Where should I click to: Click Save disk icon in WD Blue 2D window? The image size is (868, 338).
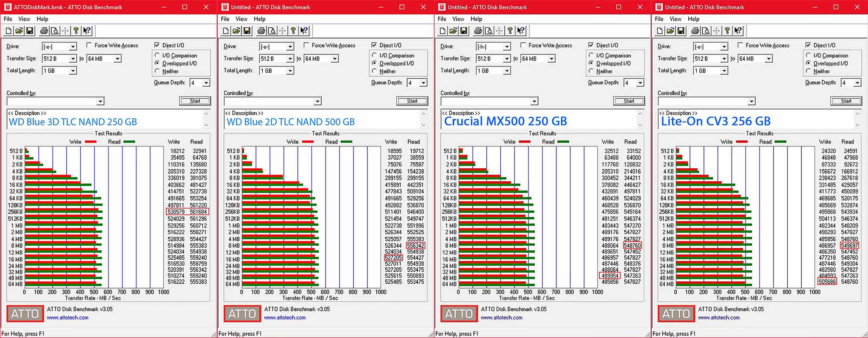pyautogui.click(x=247, y=30)
